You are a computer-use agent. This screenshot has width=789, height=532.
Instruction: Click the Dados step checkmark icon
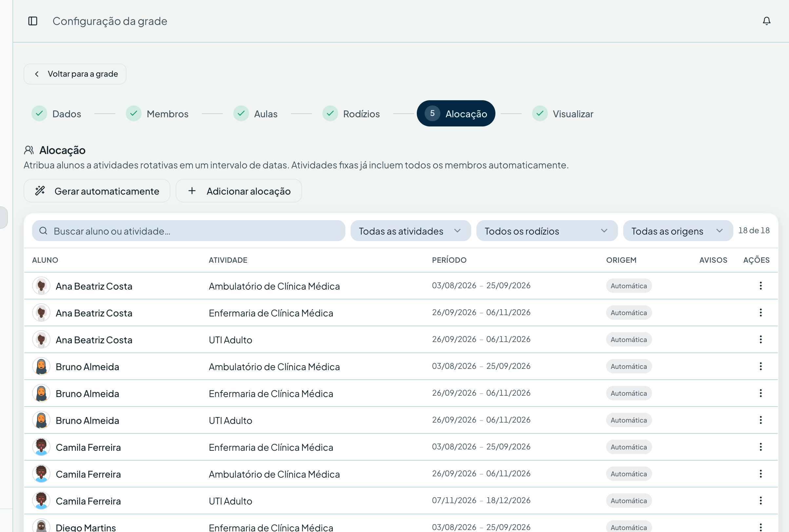tap(39, 113)
